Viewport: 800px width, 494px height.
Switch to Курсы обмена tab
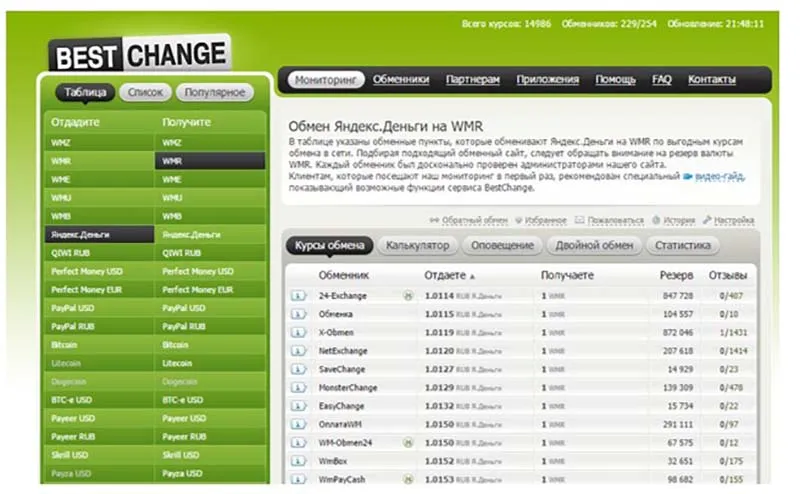click(x=330, y=245)
